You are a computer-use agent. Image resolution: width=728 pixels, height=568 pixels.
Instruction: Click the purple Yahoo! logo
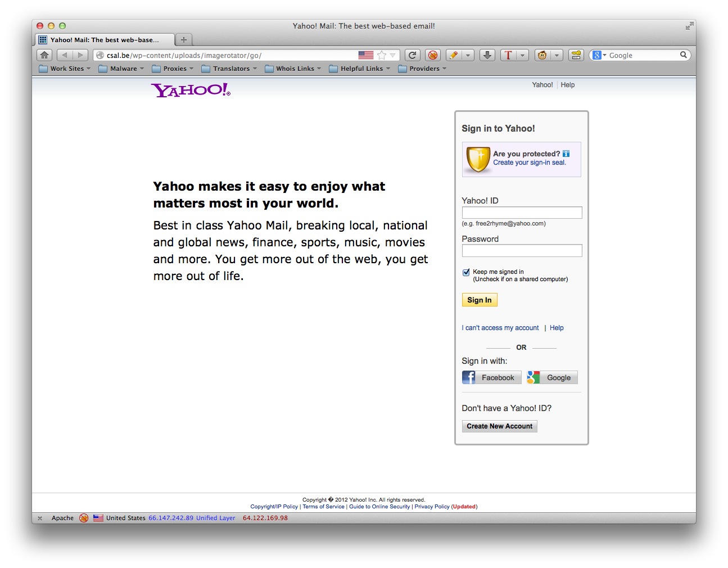pyautogui.click(x=191, y=90)
